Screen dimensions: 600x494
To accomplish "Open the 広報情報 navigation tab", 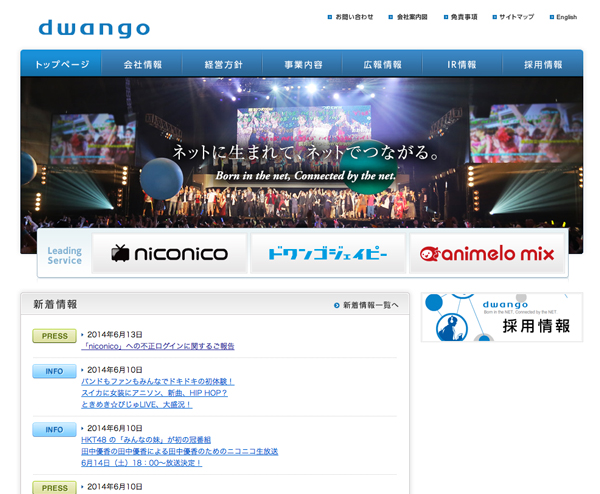I will pos(382,64).
